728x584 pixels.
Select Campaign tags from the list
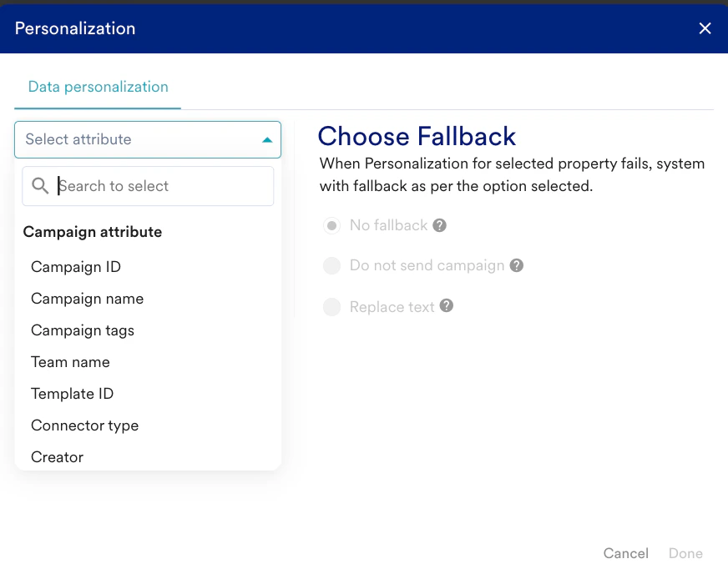coord(83,330)
